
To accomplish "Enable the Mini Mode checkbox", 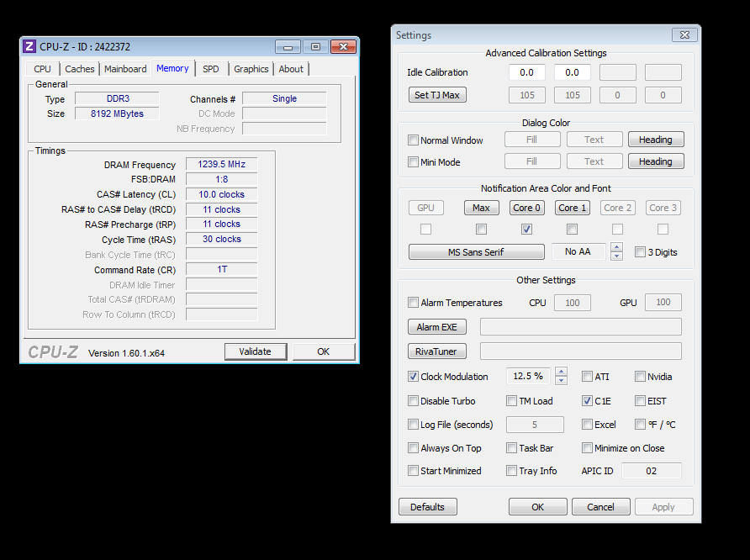I will [x=413, y=162].
